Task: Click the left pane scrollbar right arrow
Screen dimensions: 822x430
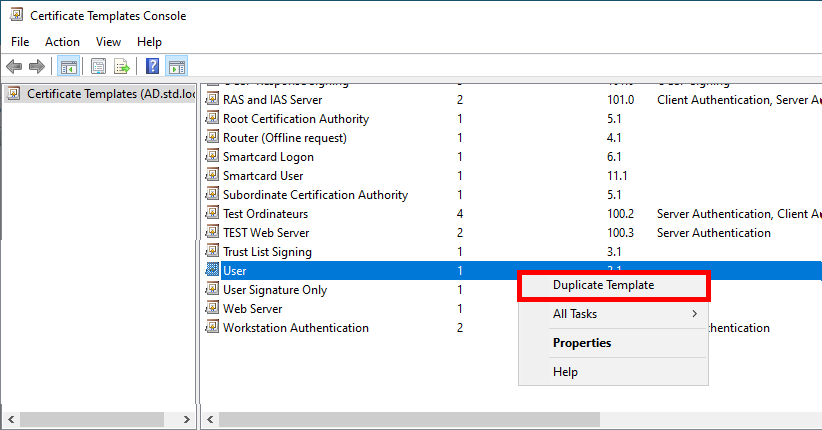Action: tap(186, 420)
